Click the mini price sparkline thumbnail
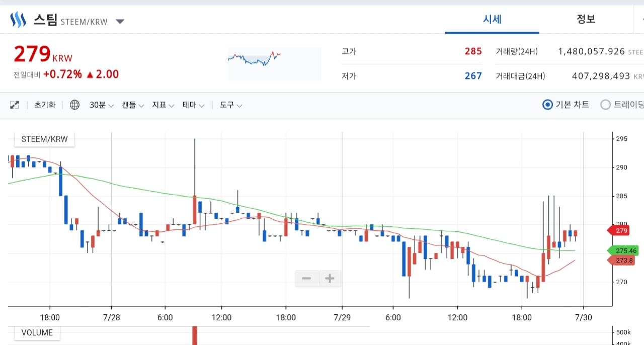 click(274, 64)
